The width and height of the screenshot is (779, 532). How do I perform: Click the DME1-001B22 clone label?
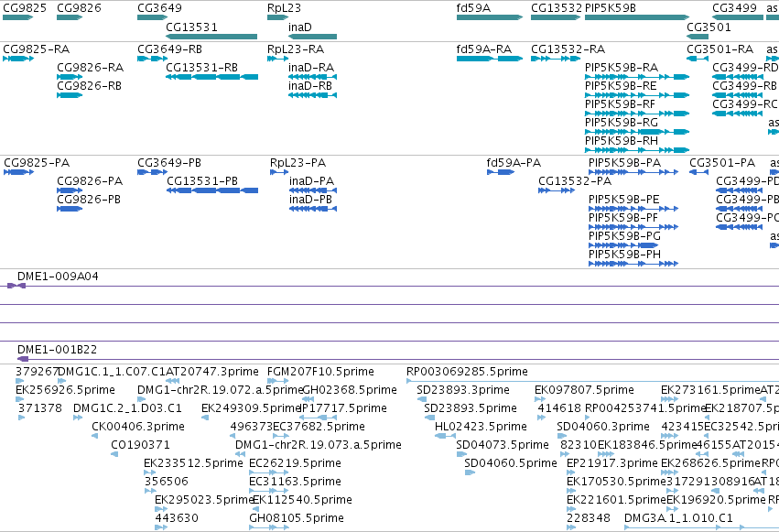click(x=57, y=350)
